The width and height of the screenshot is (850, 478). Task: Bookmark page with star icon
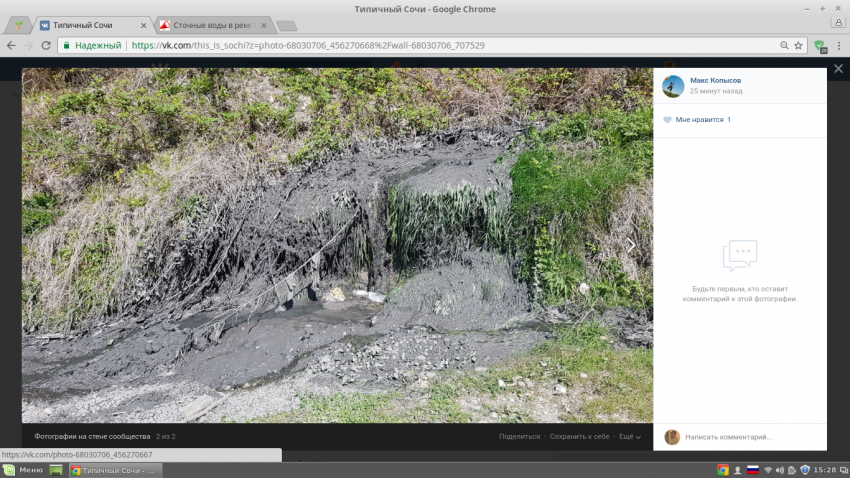[x=798, y=45]
